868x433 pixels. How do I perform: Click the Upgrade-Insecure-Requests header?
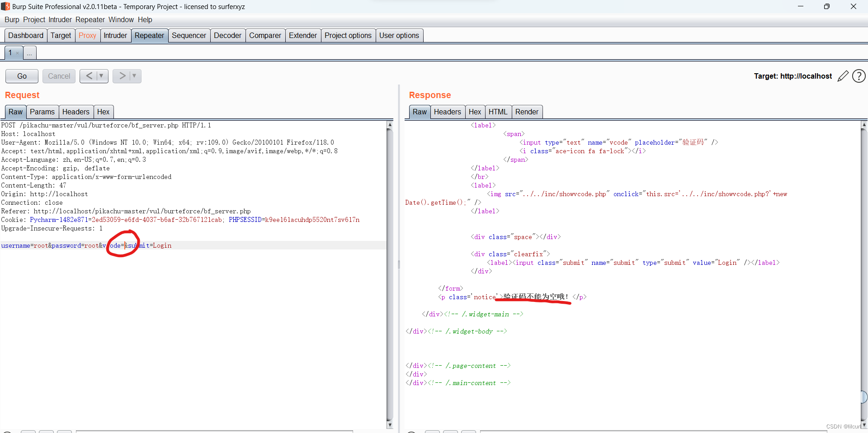point(52,228)
